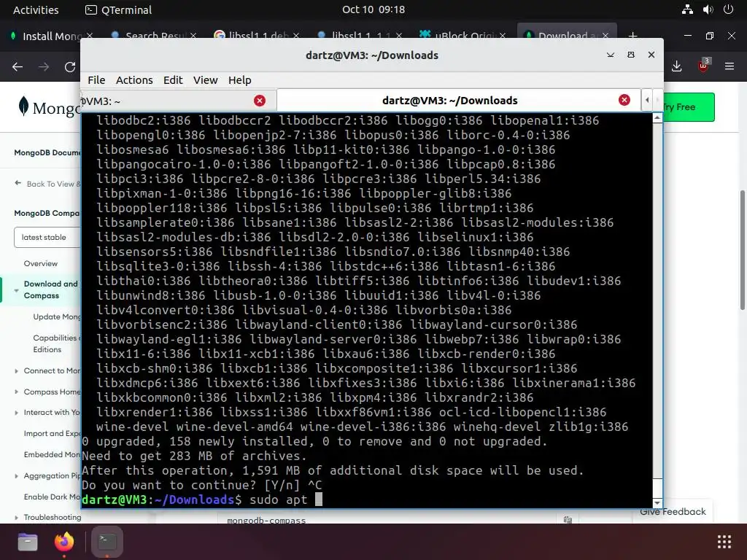Screen dimensions: 747x560
Task: Click the terminal command prompt line
Action: pyautogui.click(x=367, y=499)
